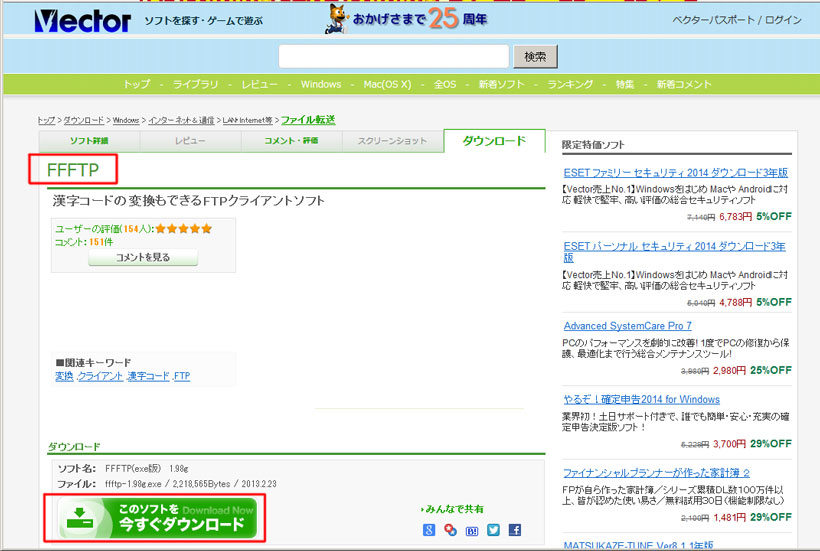
Task: Click the みんなで共有 share label
Action: tap(453, 509)
